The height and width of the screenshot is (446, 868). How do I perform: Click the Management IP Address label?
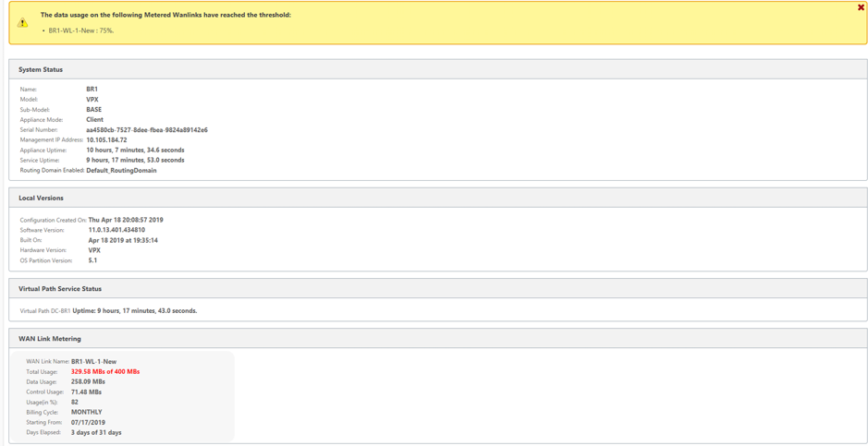52,139
